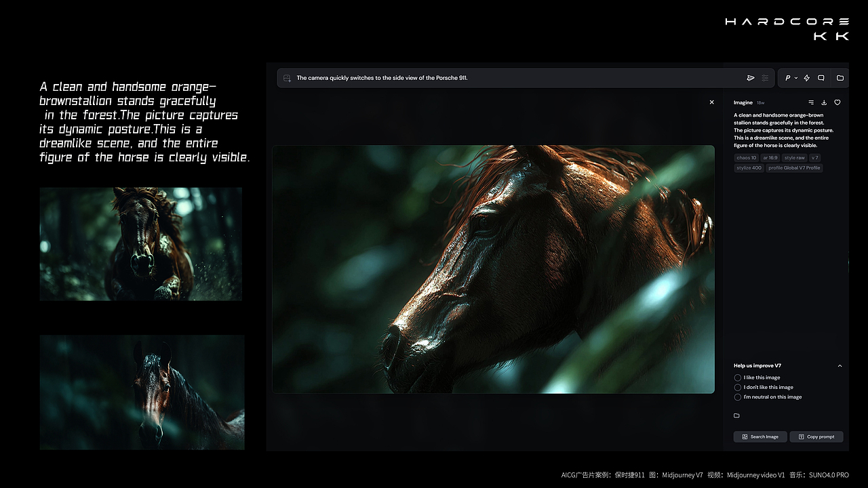Collapse the Help us improve V7 section

pyautogui.click(x=840, y=365)
